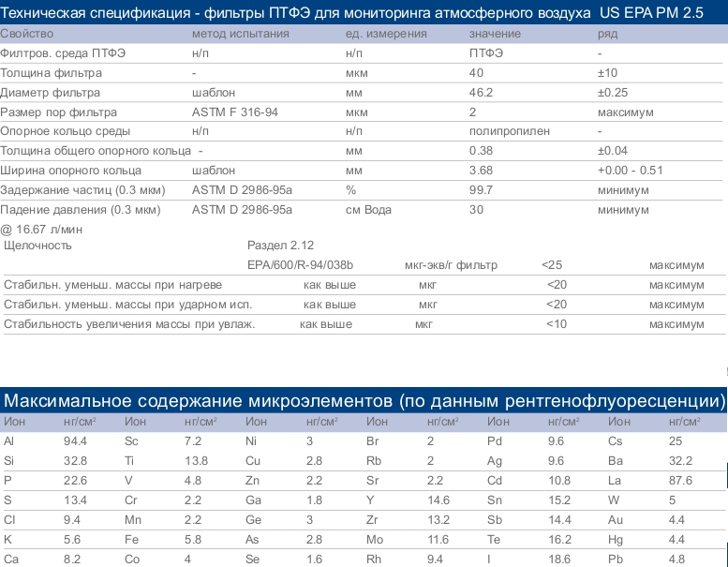Select 'Стабильн. уменьш. массы при ударном исп.'
The height and width of the screenshot is (567, 728).
127,305
